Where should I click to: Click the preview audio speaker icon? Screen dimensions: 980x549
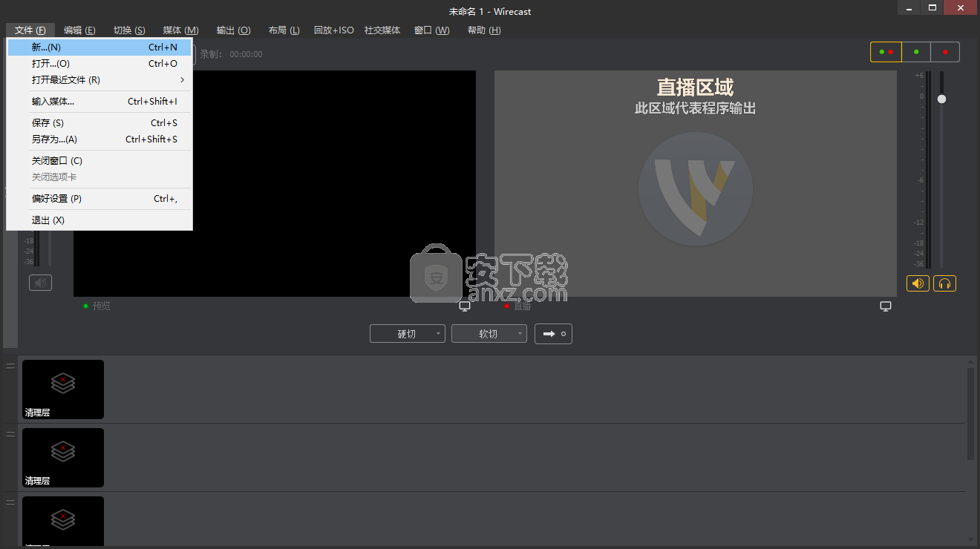[40, 283]
